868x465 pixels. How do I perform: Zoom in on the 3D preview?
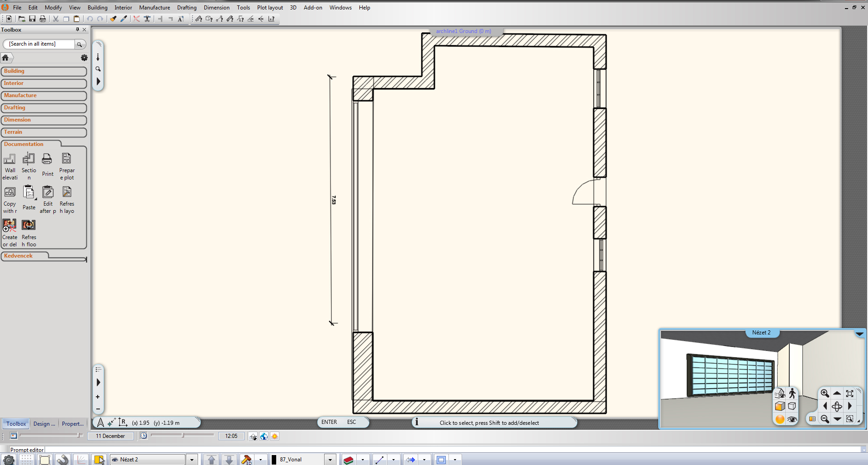click(825, 393)
